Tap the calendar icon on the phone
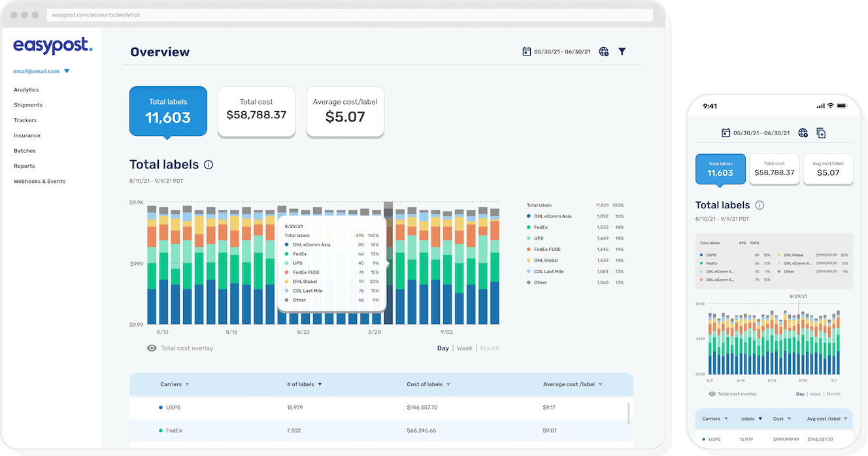The width and height of the screenshot is (868, 456). click(x=726, y=133)
